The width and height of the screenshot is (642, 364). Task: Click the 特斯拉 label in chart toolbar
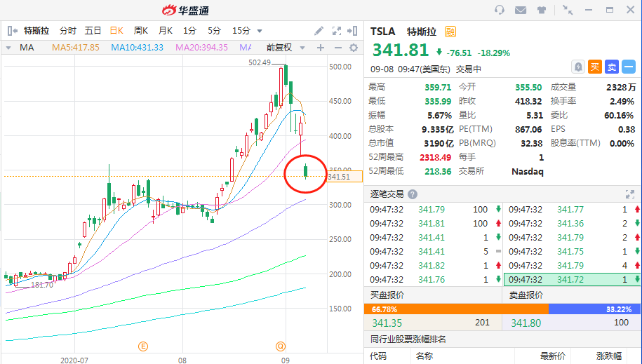tap(36, 31)
